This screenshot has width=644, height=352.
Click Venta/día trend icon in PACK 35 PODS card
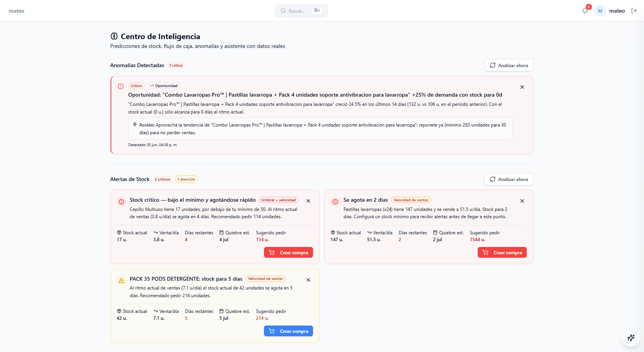156,311
